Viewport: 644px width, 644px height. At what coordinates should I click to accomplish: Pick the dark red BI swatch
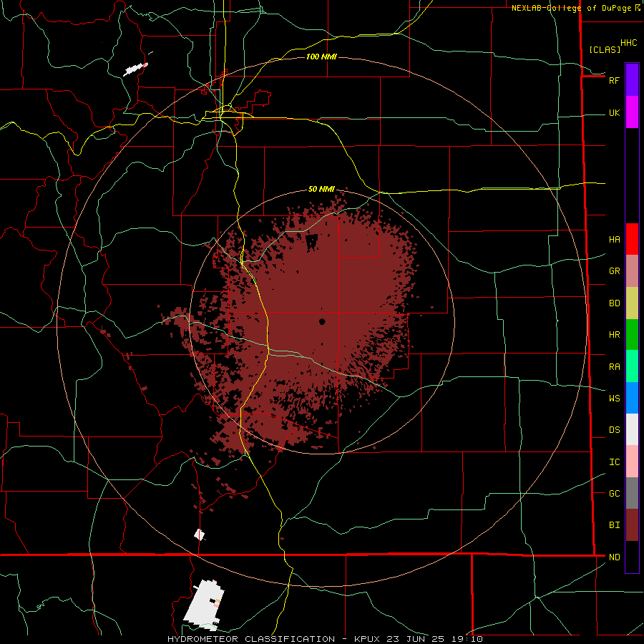tap(632, 525)
